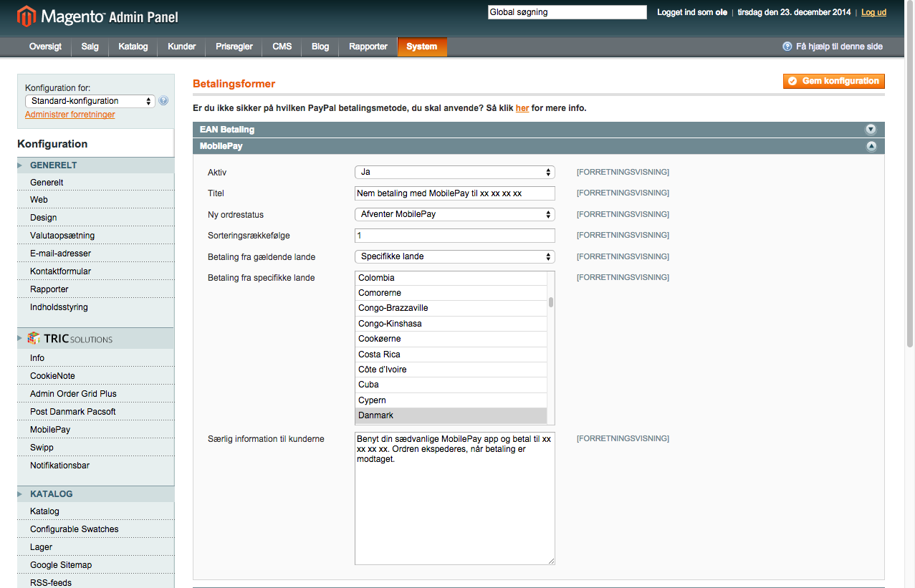The image size is (915, 588).
Task: Click the Log ud link
Action: (873, 12)
